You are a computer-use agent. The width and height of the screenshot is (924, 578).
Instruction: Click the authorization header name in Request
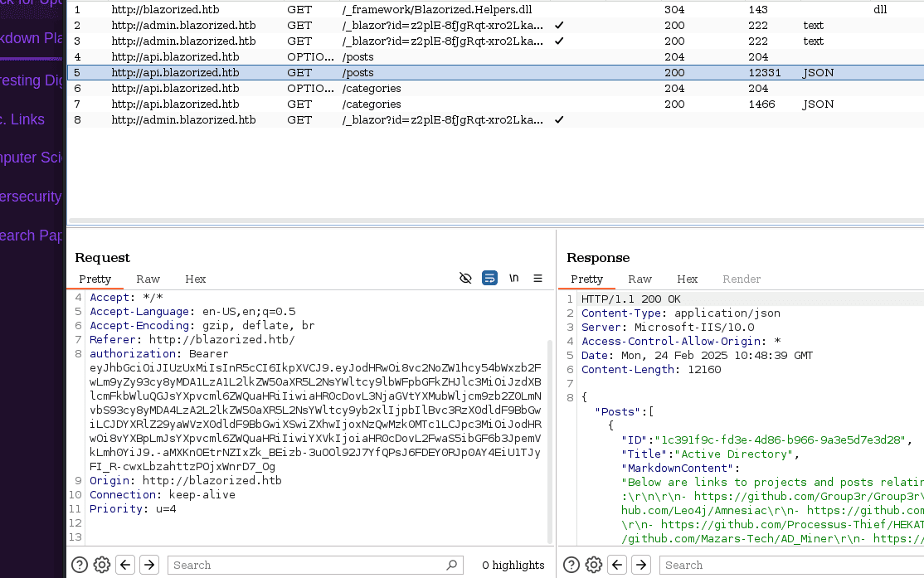(133, 354)
